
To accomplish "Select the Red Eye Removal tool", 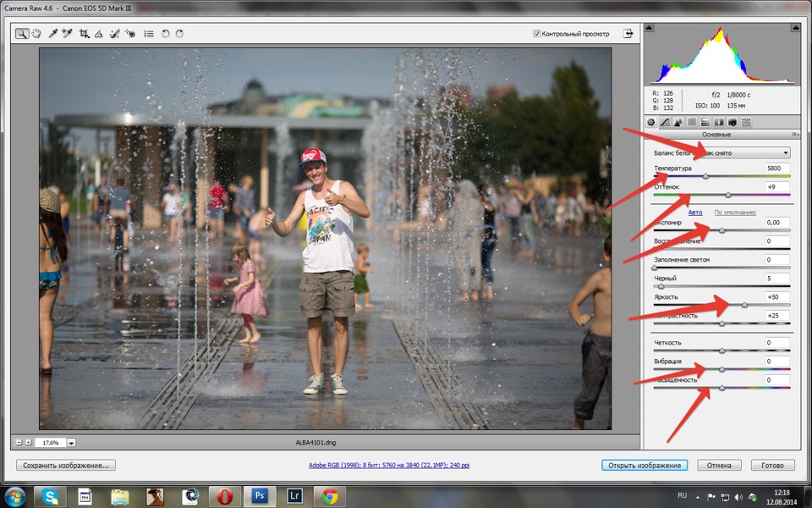I will (130, 34).
